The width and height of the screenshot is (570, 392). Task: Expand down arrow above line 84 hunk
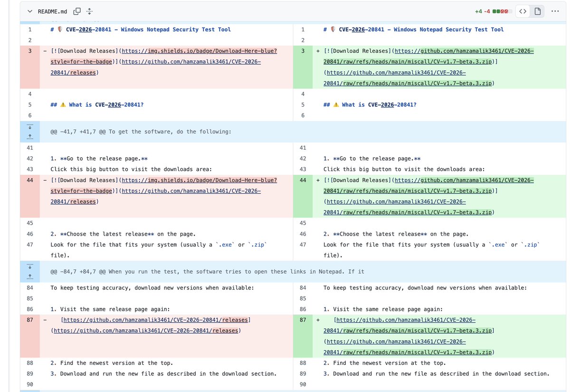30,267
